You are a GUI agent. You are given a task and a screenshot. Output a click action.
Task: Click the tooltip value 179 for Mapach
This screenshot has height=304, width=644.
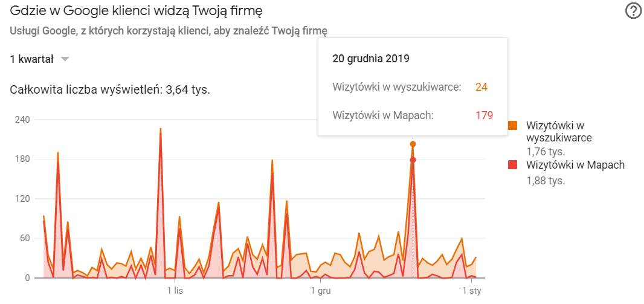pyautogui.click(x=484, y=115)
